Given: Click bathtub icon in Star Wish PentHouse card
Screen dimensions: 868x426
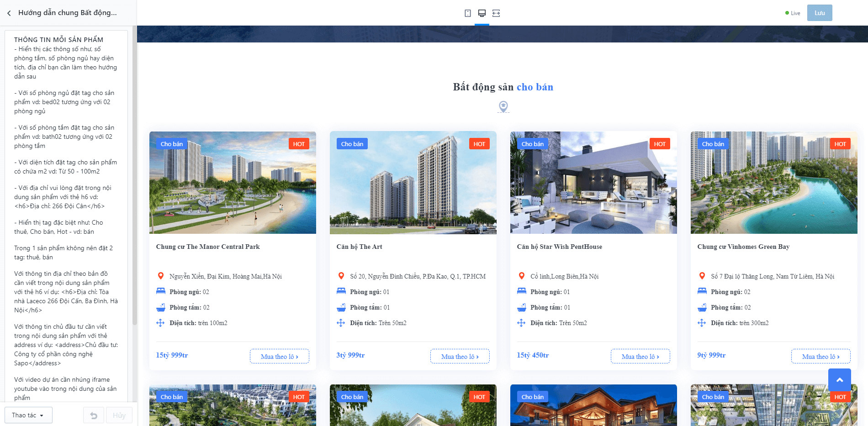Looking at the screenshot, I should (522, 307).
